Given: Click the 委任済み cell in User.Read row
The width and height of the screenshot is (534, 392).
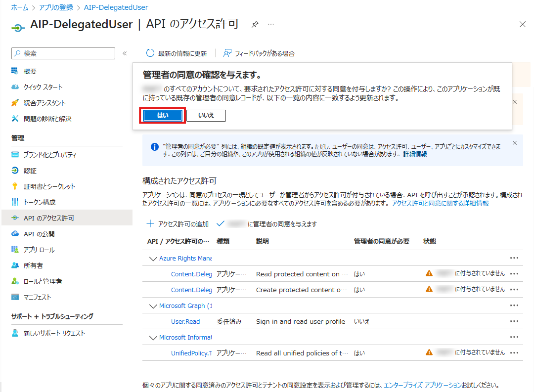Looking at the screenshot, I should coord(229,321).
